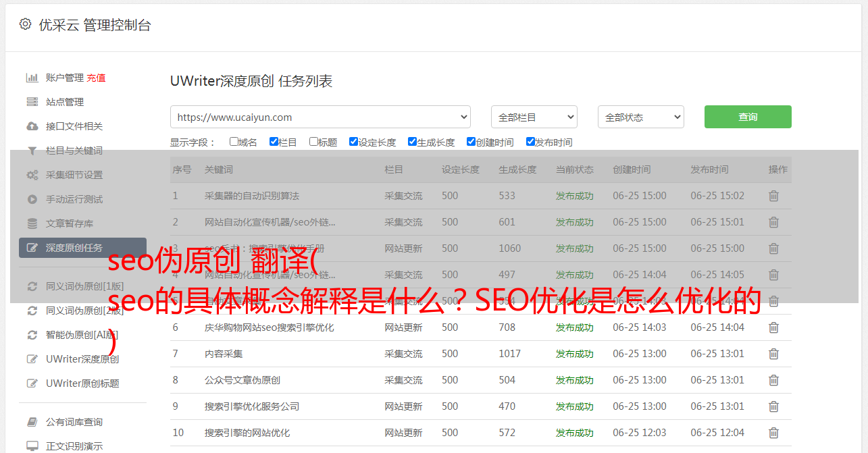Image resolution: width=868 pixels, height=453 pixels.
Task: Open the 全部状态 filter dropdown
Action: [640, 117]
